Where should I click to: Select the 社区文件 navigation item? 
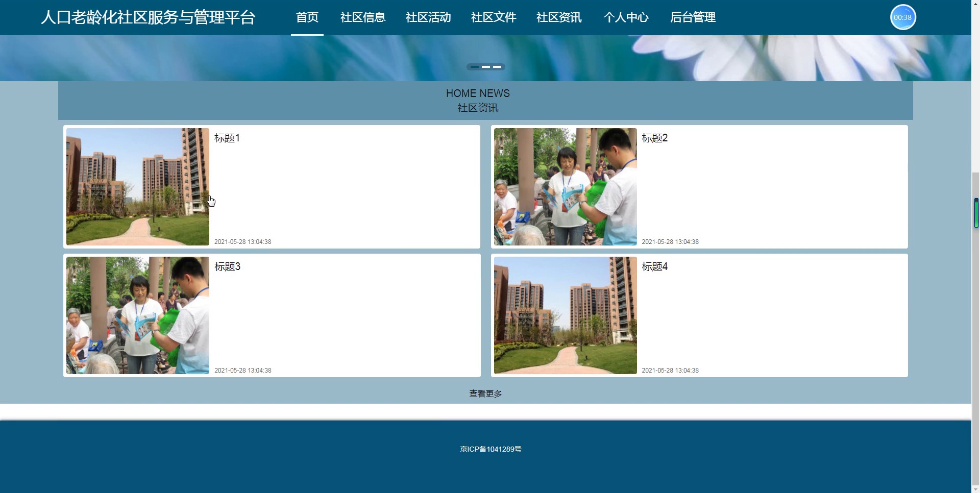click(494, 17)
